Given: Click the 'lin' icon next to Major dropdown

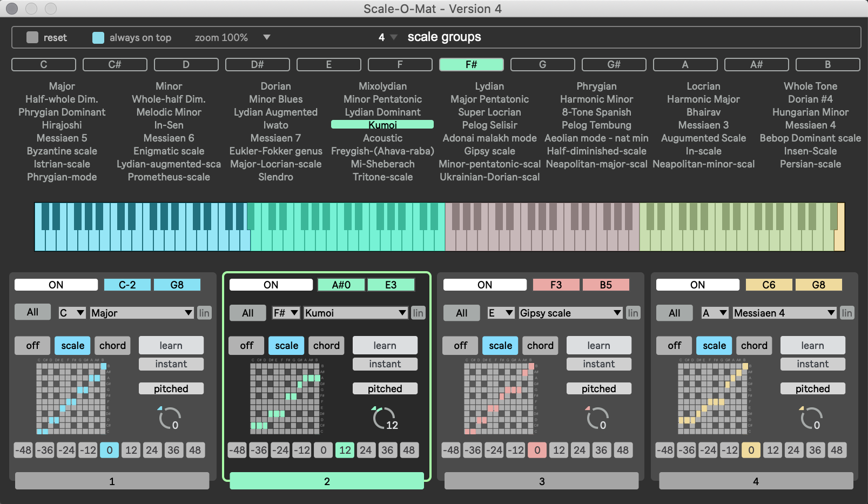Looking at the screenshot, I should pyautogui.click(x=204, y=313).
